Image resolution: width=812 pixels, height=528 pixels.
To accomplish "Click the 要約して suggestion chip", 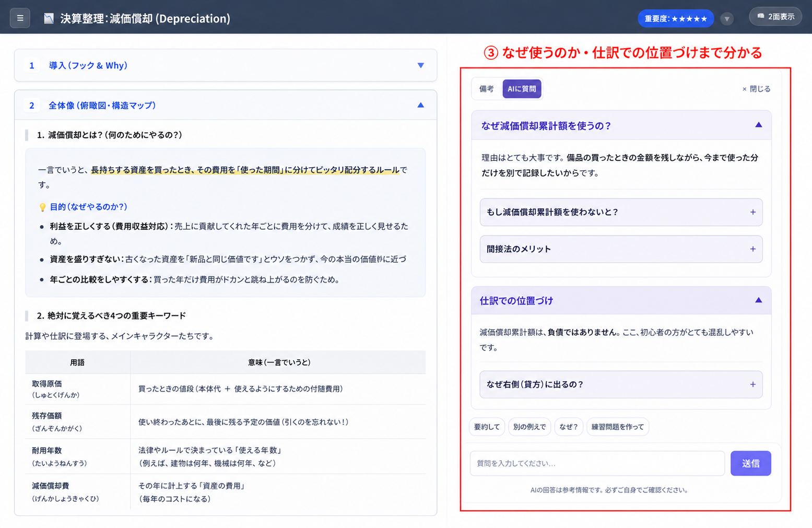I will coord(487,427).
